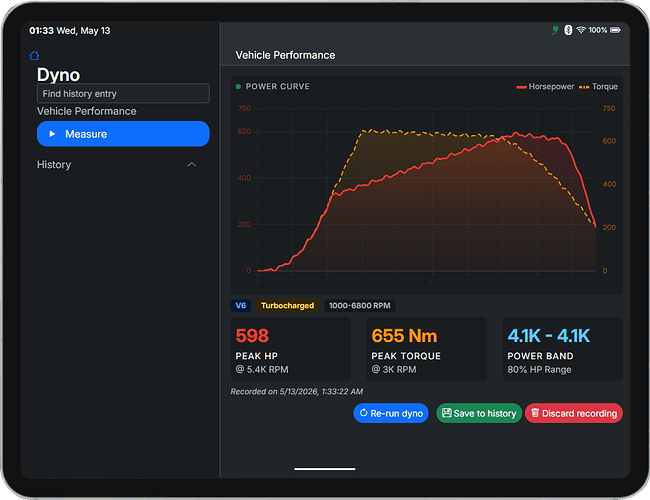Click the POWER BAND label
The width and height of the screenshot is (650, 500).
click(540, 356)
